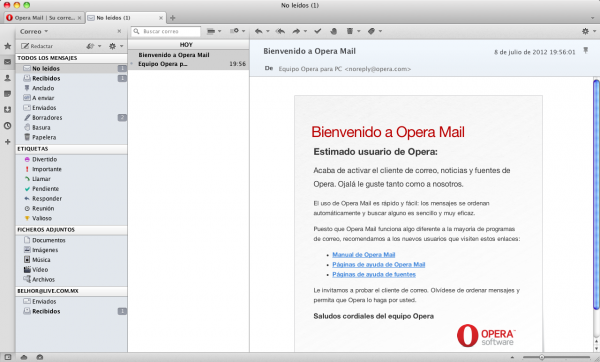
Task: Select the Borradores folder
Action: tap(71, 117)
